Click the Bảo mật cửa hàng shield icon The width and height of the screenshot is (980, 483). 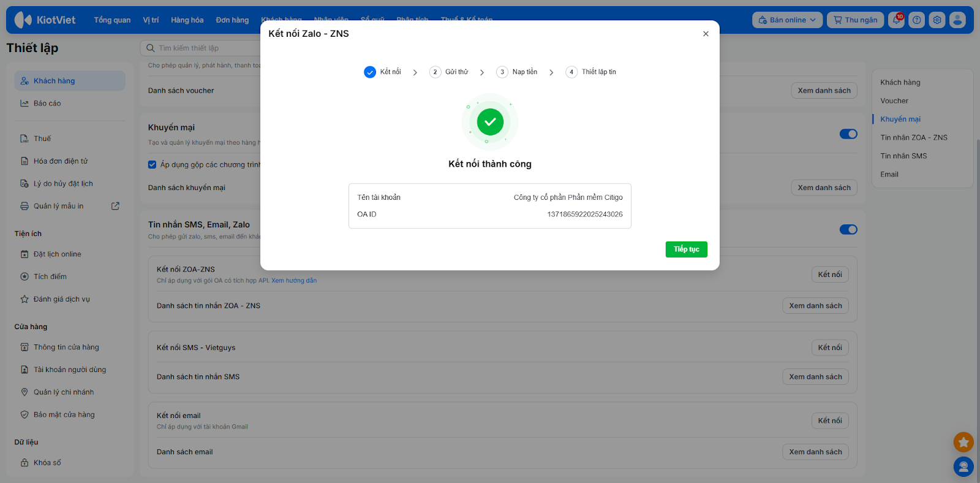(24, 415)
